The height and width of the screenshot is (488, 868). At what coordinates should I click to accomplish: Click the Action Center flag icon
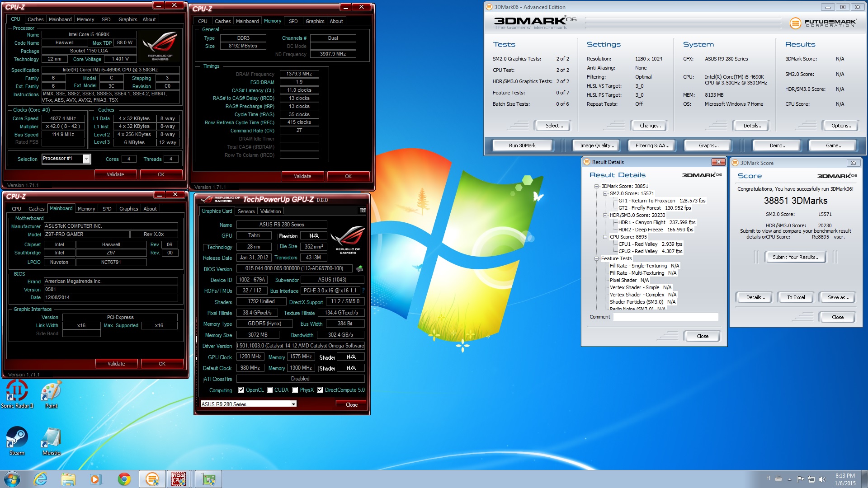coord(800,479)
